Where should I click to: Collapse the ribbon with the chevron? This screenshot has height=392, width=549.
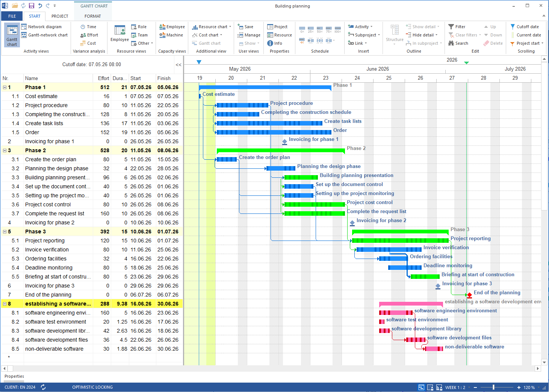pyautogui.click(x=544, y=16)
